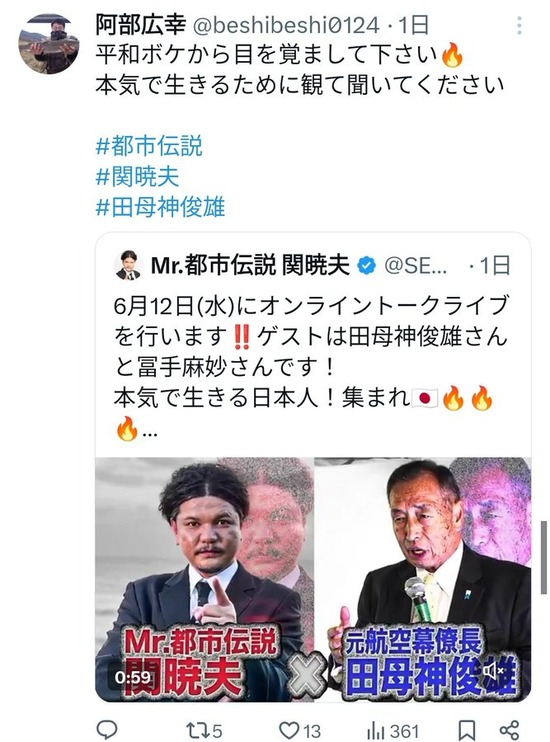Open the reply speech bubble icon

pyautogui.click(x=107, y=730)
